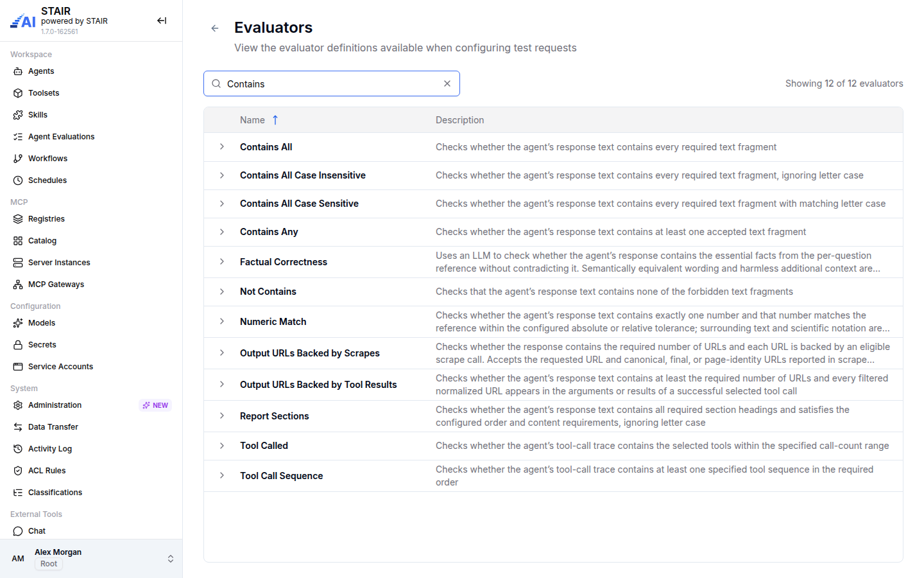Expand the Contains All row

click(222, 147)
